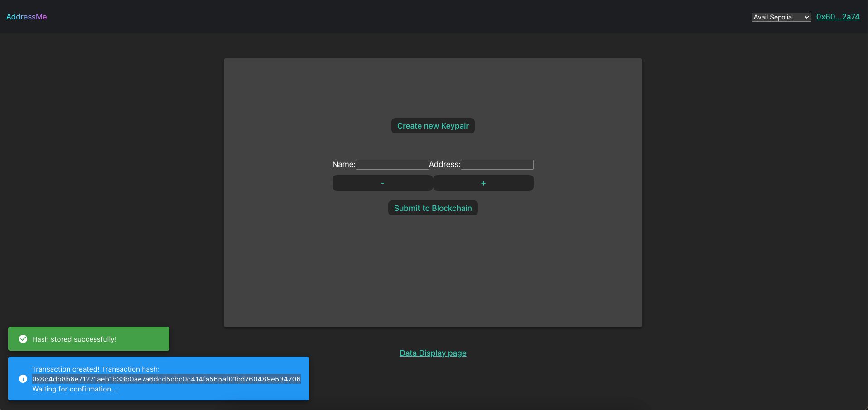The image size is (868, 410).
Task: Open wallet address 0x60...2a74 link
Action: click(x=838, y=17)
